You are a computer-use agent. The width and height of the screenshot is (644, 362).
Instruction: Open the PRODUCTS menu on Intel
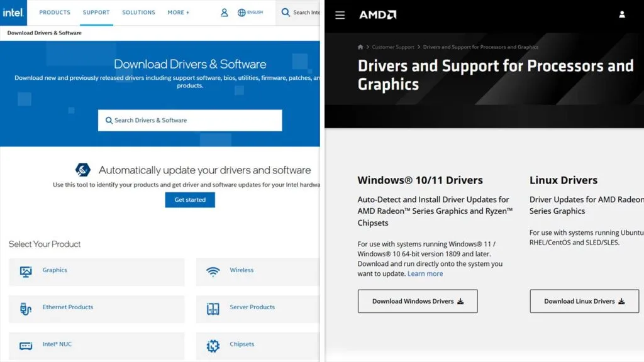[x=55, y=13]
